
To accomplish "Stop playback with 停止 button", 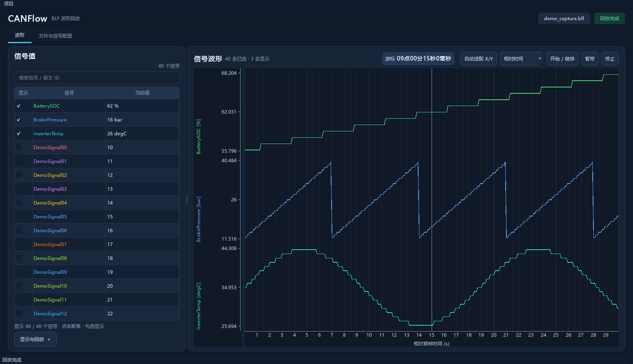I will [x=610, y=59].
